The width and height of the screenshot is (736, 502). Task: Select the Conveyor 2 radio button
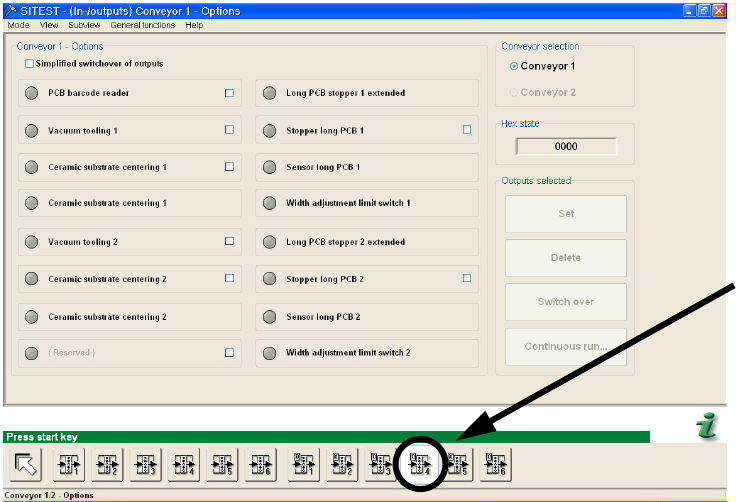click(x=514, y=93)
